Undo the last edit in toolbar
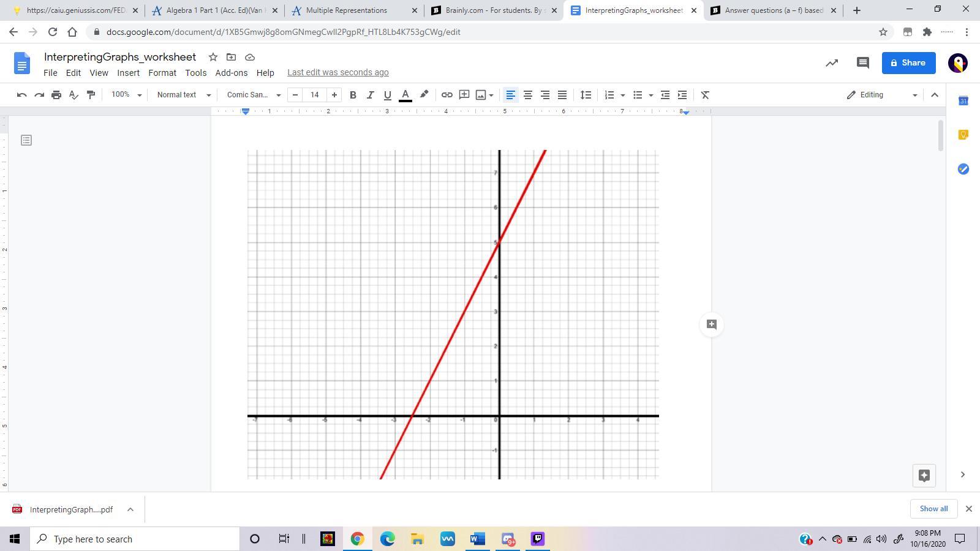Image resolution: width=980 pixels, height=551 pixels. (22, 95)
